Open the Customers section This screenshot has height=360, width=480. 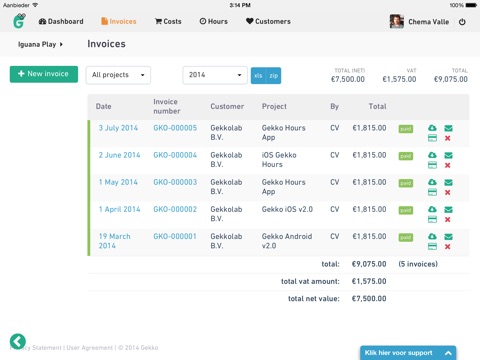268,21
